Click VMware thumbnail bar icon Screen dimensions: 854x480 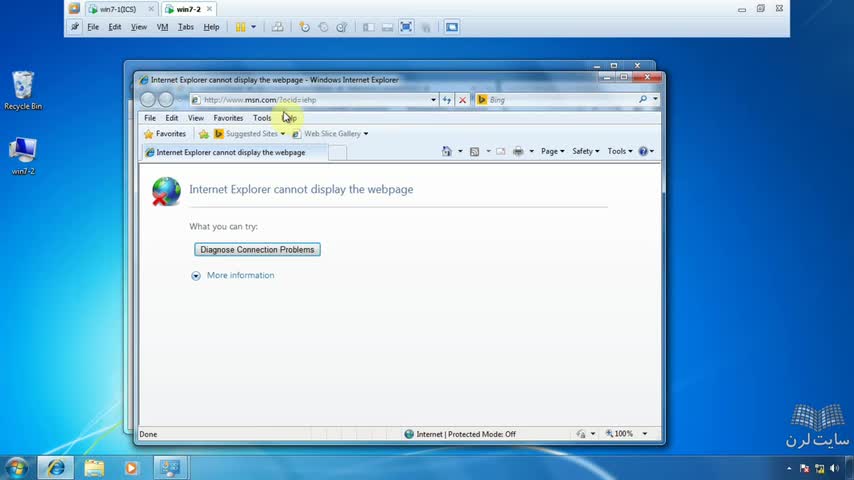point(387,27)
